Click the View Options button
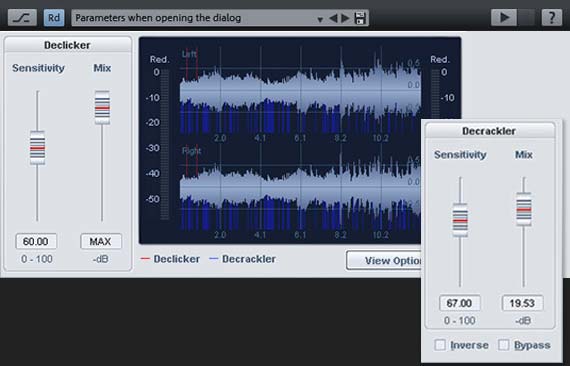This screenshot has height=366, width=570. (384, 261)
